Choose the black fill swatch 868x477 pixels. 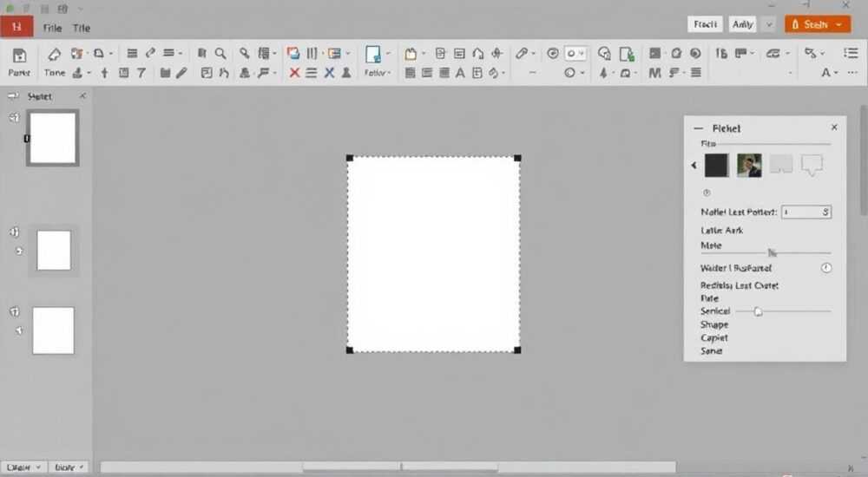tap(716, 166)
